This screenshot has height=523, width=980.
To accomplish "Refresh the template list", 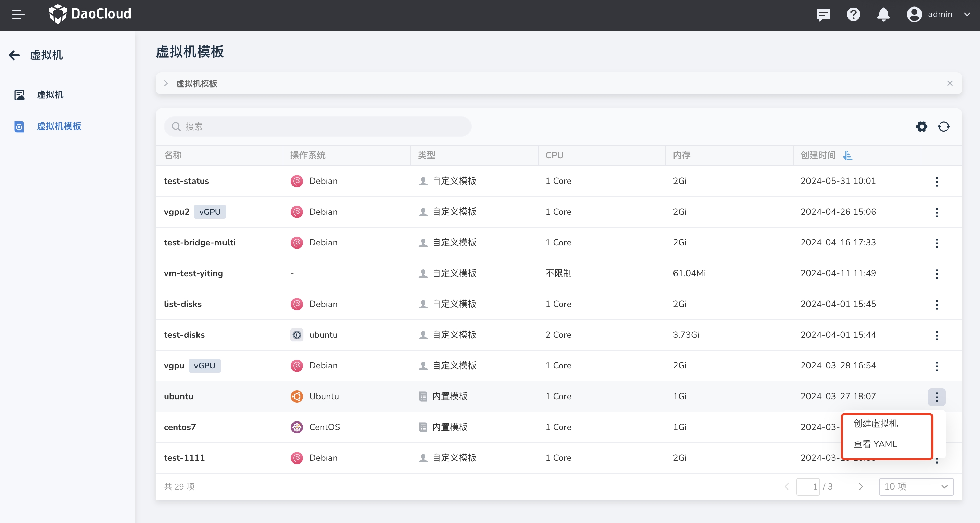I will point(943,126).
